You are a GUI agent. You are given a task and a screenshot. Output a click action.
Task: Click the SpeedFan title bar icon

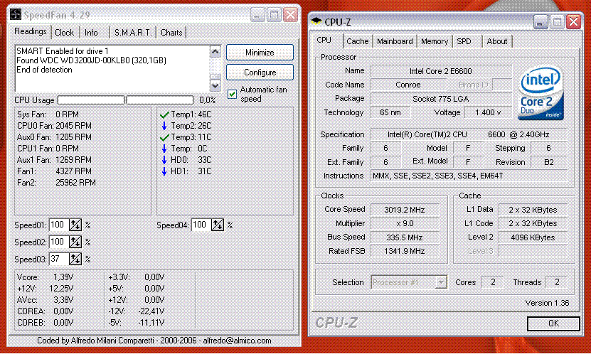pos(16,15)
